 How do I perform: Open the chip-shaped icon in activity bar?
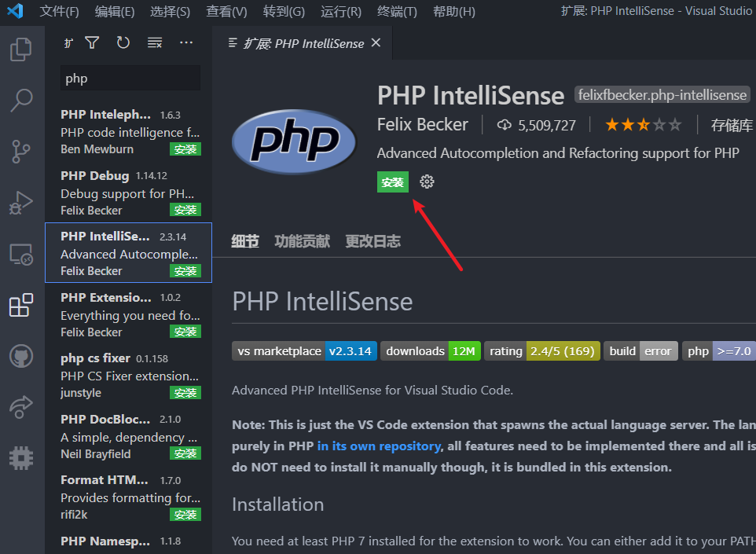[20, 458]
